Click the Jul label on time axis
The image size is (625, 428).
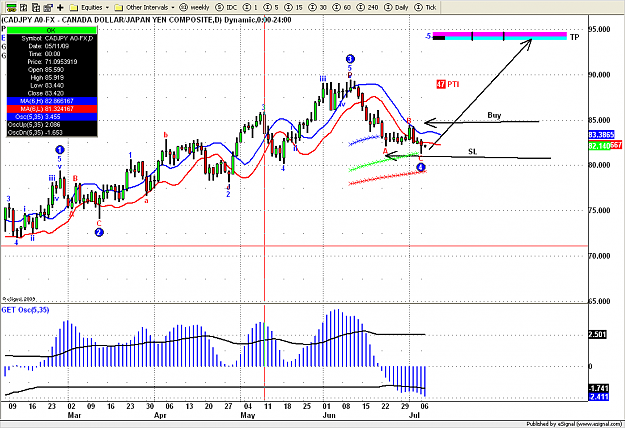[x=415, y=415]
